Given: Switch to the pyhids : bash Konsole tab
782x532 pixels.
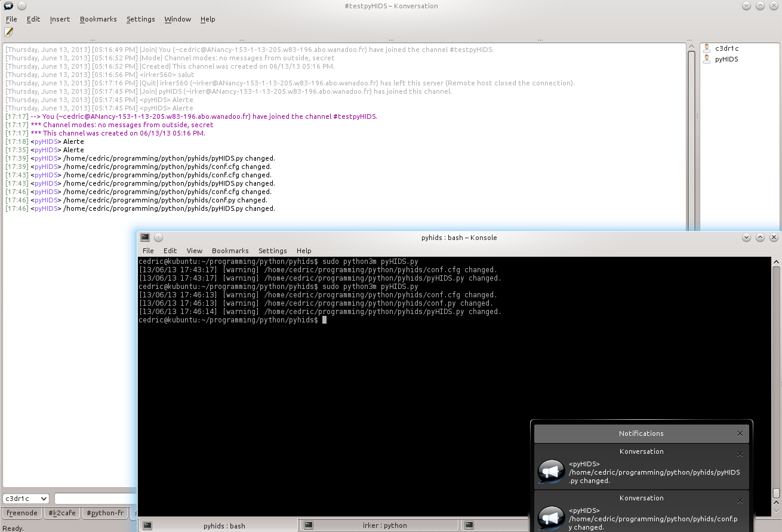Looking at the screenshot, I should [218, 525].
